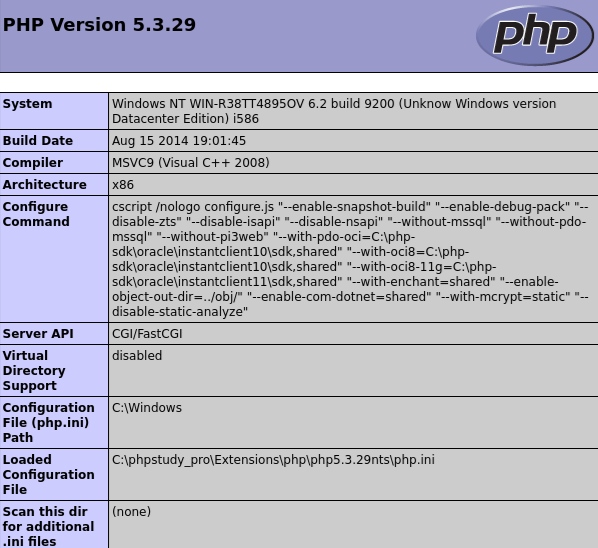
Task: Click the cscript configure.js command text
Action: point(350,259)
